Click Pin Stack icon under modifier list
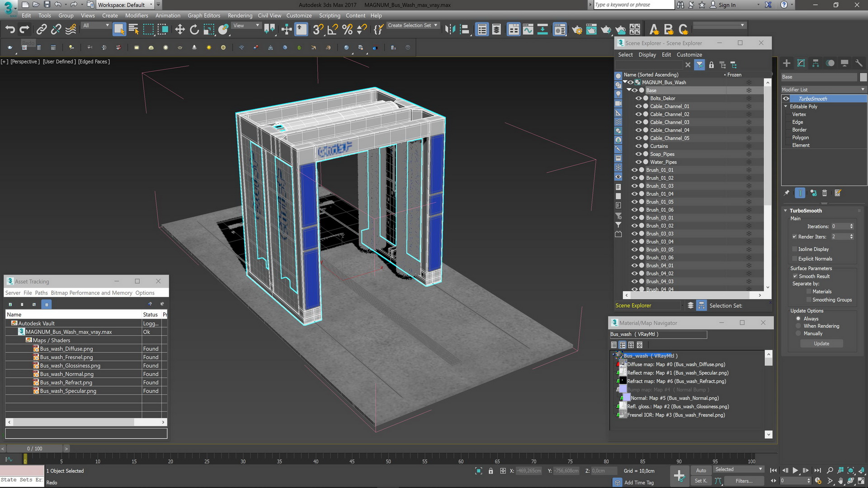This screenshot has width=868, height=488. 787,193
